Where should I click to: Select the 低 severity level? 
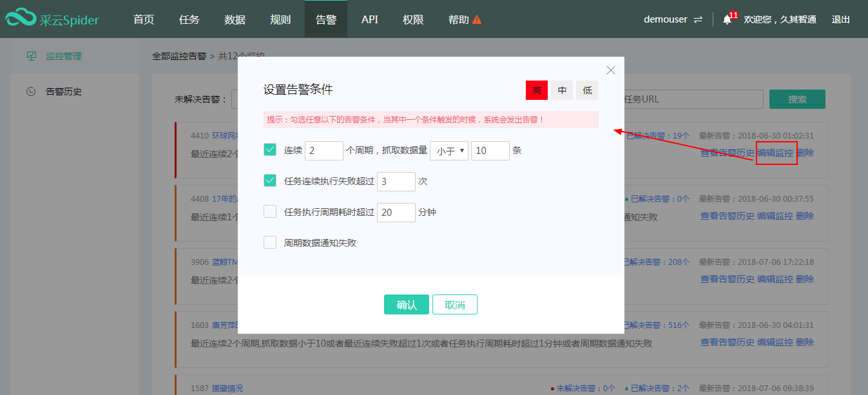(587, 90)
